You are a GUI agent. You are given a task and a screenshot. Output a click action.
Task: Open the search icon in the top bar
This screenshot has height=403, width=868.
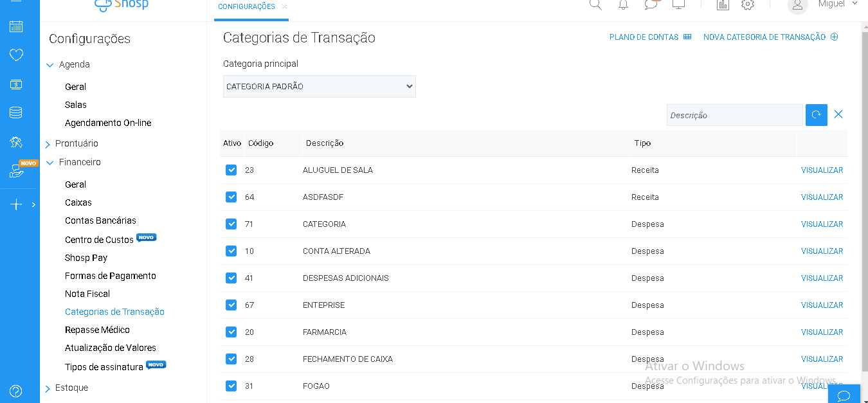595,4
